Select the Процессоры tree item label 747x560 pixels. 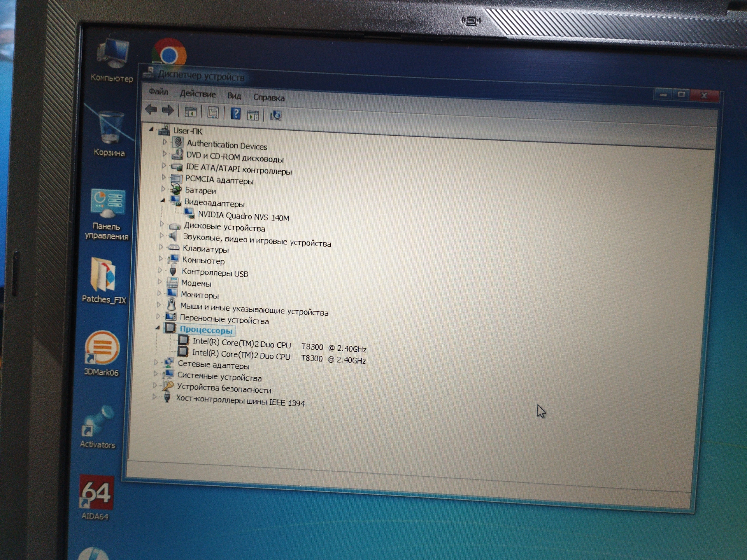click(x=206, y=330)
